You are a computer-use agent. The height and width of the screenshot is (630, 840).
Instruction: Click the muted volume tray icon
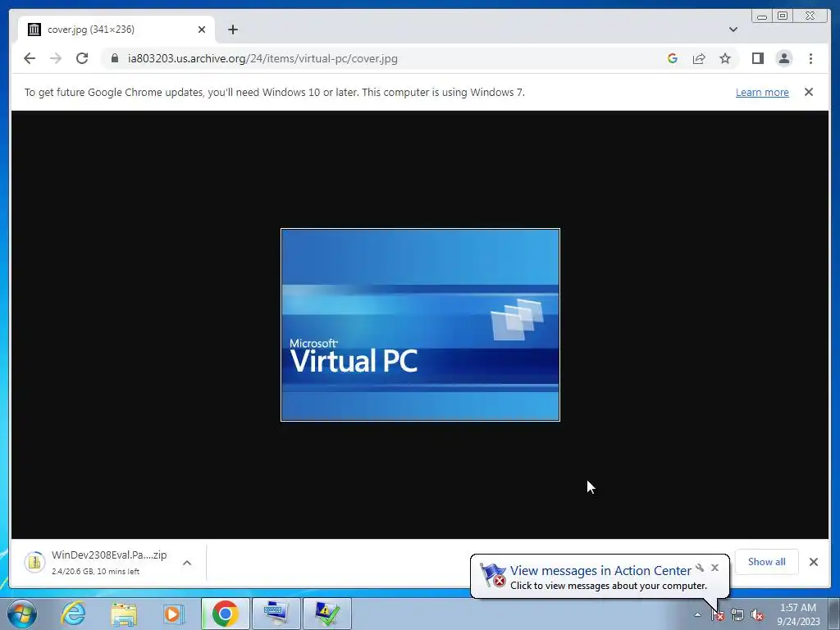click(756, 615)
